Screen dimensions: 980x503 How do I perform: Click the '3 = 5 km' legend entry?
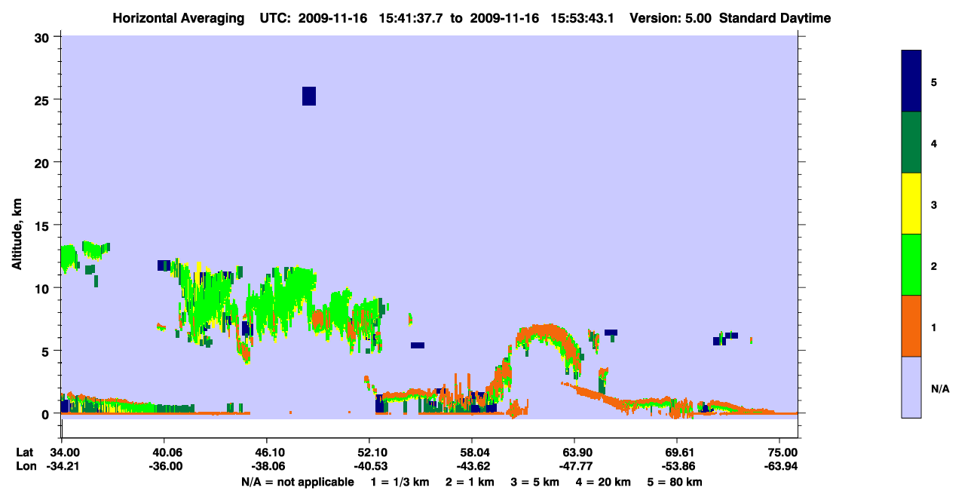point(535,482)
